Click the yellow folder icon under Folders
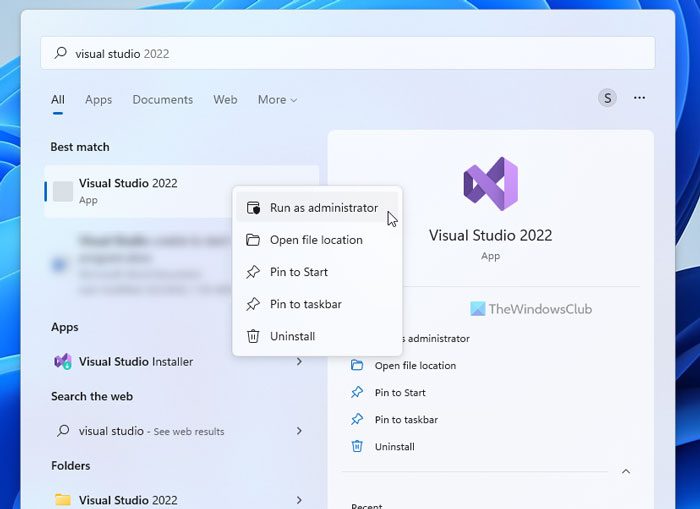700x509 pixels. coord(63,499)
